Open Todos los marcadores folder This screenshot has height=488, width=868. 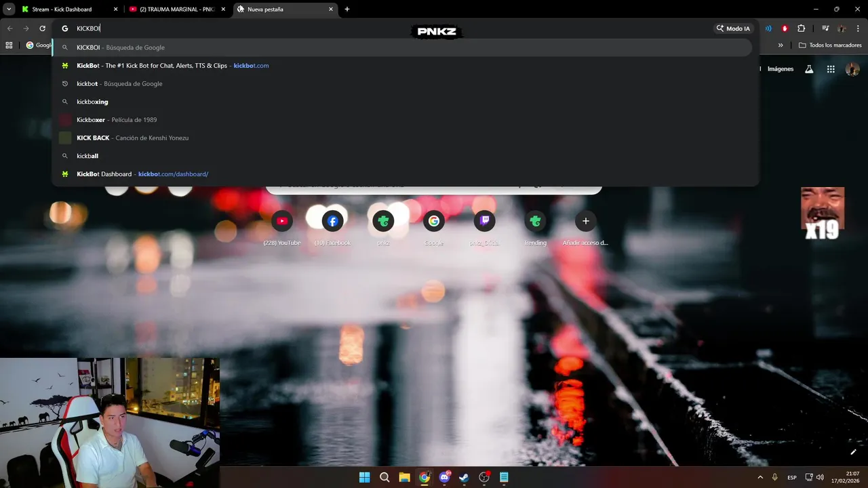tap(830, 45)
